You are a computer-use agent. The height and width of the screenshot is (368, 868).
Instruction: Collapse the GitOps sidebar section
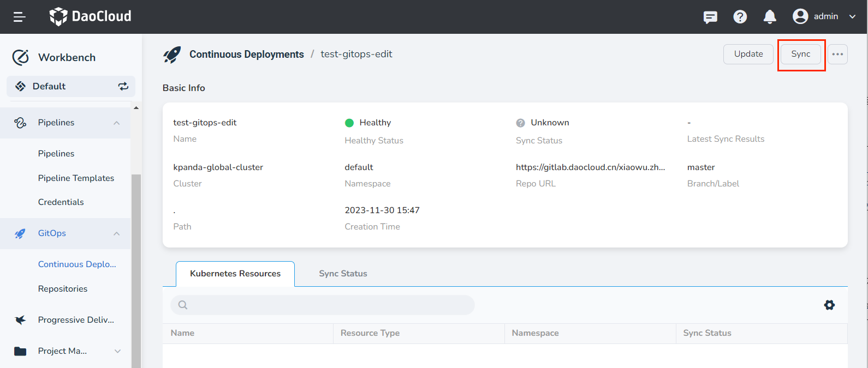(117, 233)
